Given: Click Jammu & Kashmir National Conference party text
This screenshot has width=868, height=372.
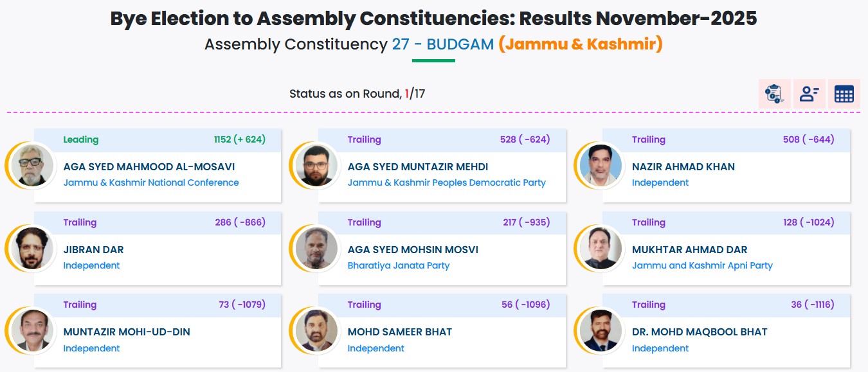Looking at the screenshot, I should (151, 182).
